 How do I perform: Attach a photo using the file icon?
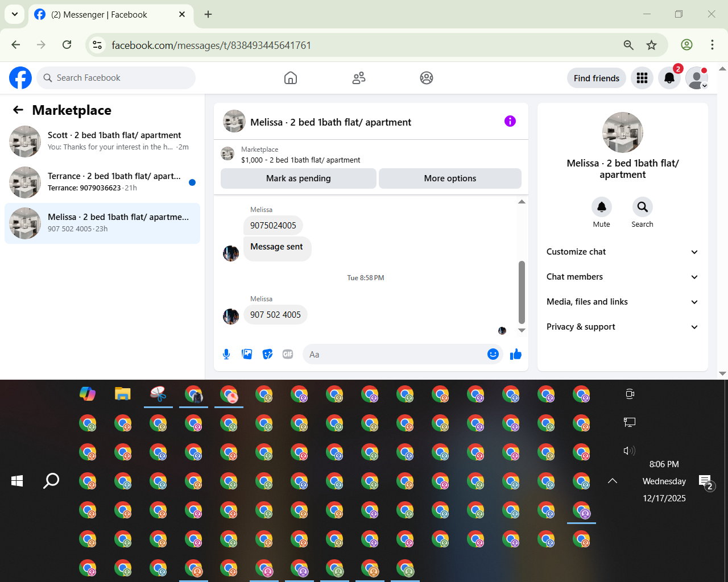(x=247, y=355)
